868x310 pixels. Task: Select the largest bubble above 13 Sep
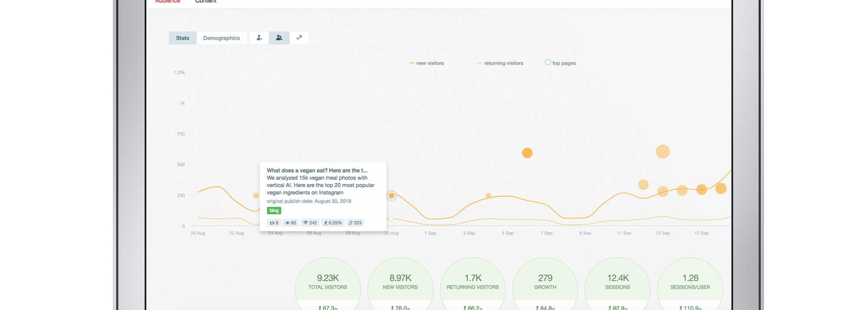[662, 152]
